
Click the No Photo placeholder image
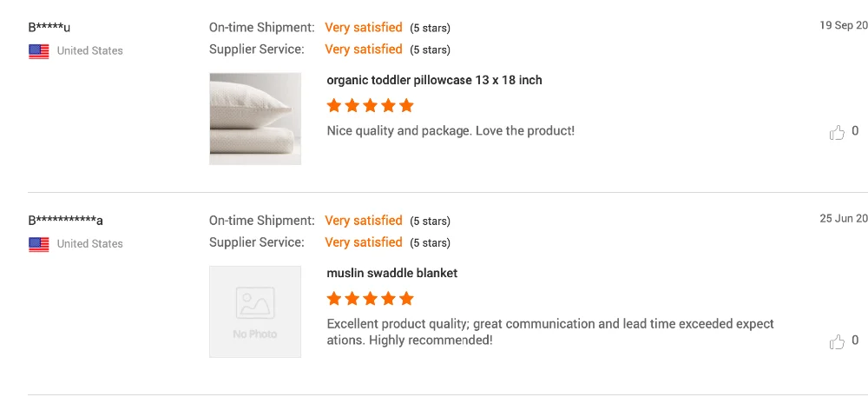coord(255,312)
